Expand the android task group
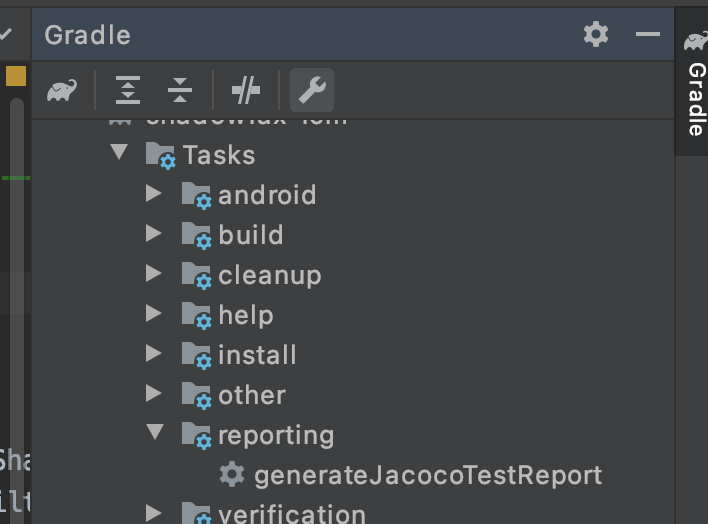 (154, 193)
